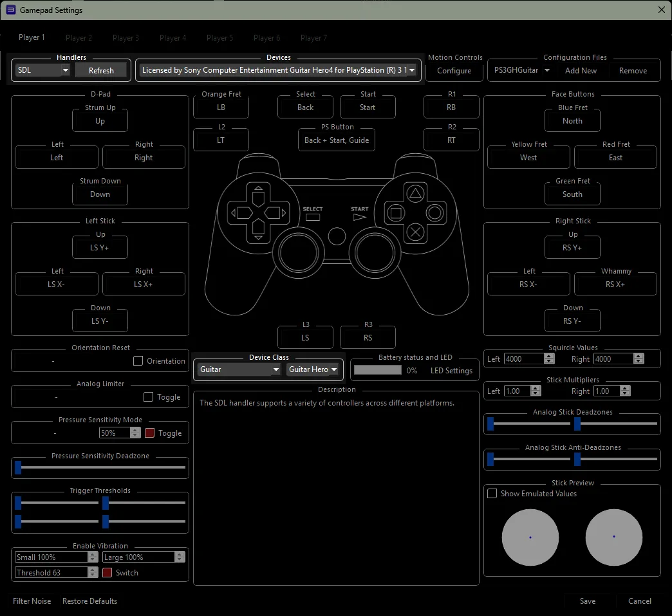Save the gamepad settings

[588, 601]
